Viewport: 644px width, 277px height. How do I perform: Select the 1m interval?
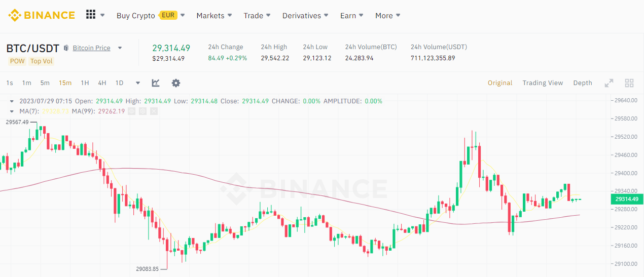pos(26,83)
